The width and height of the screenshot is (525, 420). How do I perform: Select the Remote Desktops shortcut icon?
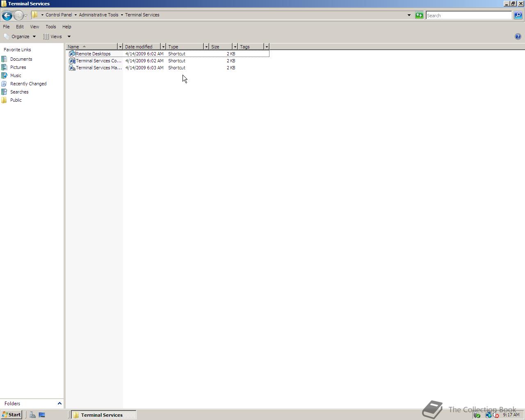pos(72,54)
